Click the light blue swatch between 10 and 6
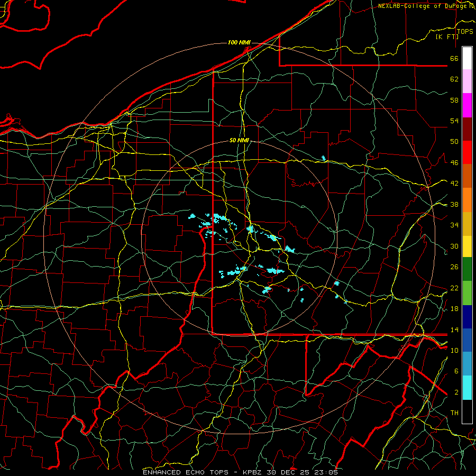Viewport: 476px width, 476px height. pos(467,364)
